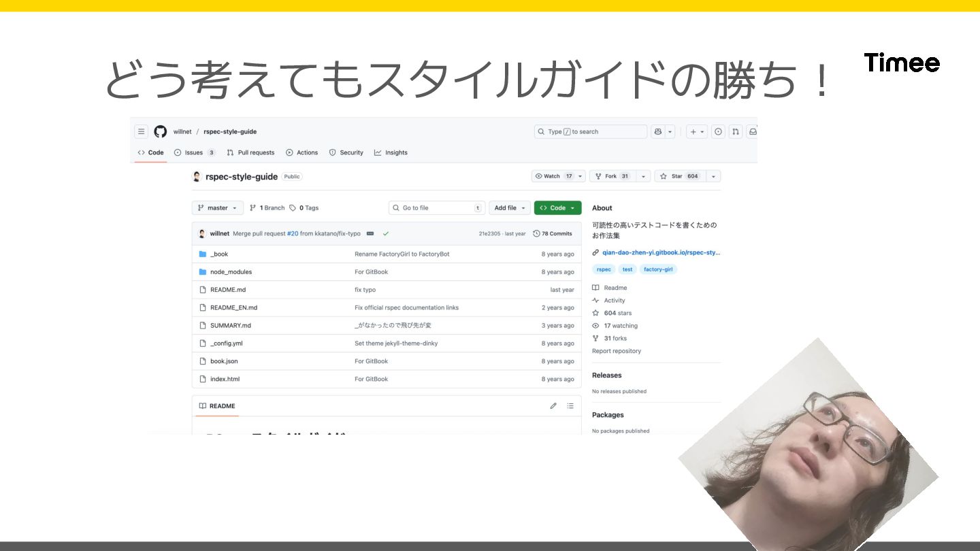
Task: Open the pull requests icon in header
Action: (736, 132)
